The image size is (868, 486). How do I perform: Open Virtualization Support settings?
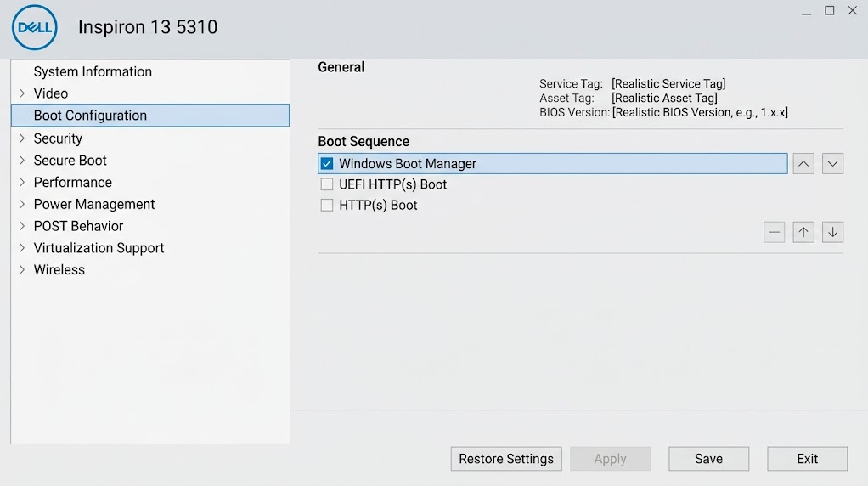point(99,248)
